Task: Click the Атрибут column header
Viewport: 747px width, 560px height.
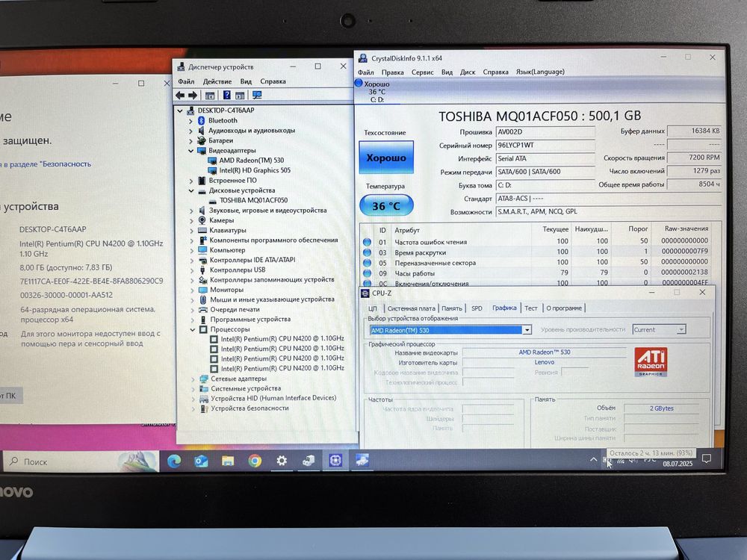Action: [x=407, y=230]
